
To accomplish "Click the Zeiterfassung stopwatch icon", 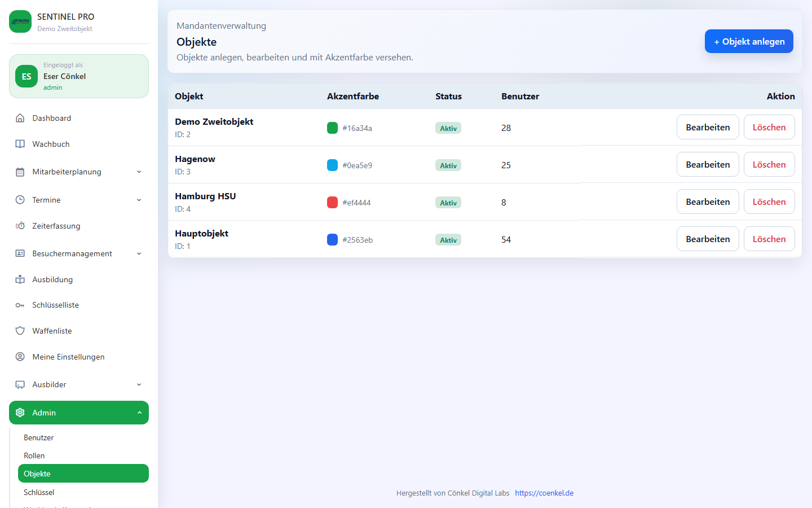I will point(20,226).
